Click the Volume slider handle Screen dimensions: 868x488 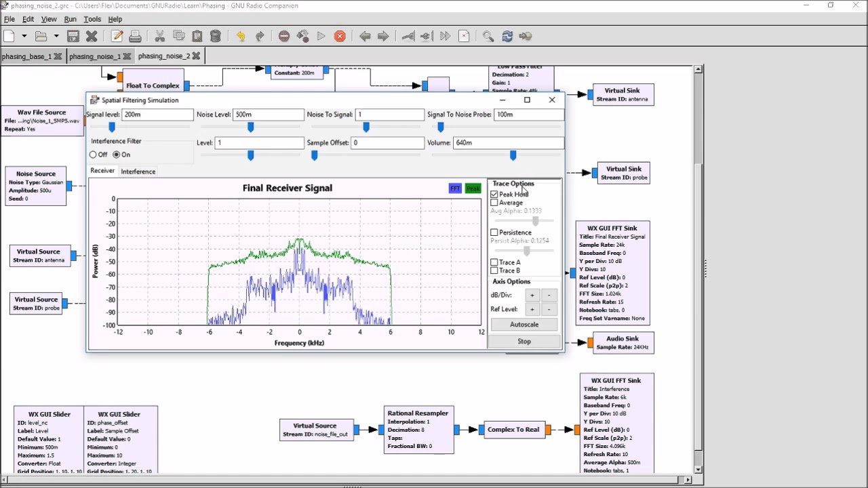pos(513,156)
